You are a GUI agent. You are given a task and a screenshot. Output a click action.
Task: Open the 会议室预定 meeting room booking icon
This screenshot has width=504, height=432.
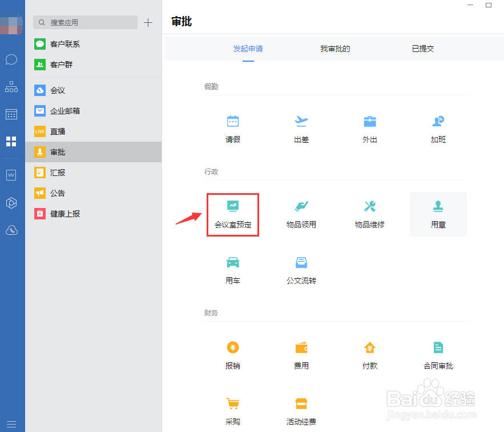(x=232, y=213)
